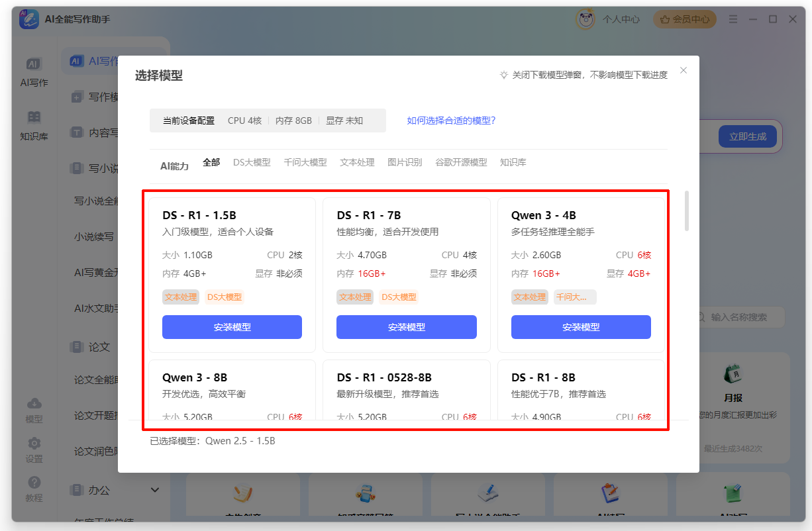Screen dimensions: 812x531
Task: Click the panda avatar icon
Action: tap(585, 20)
